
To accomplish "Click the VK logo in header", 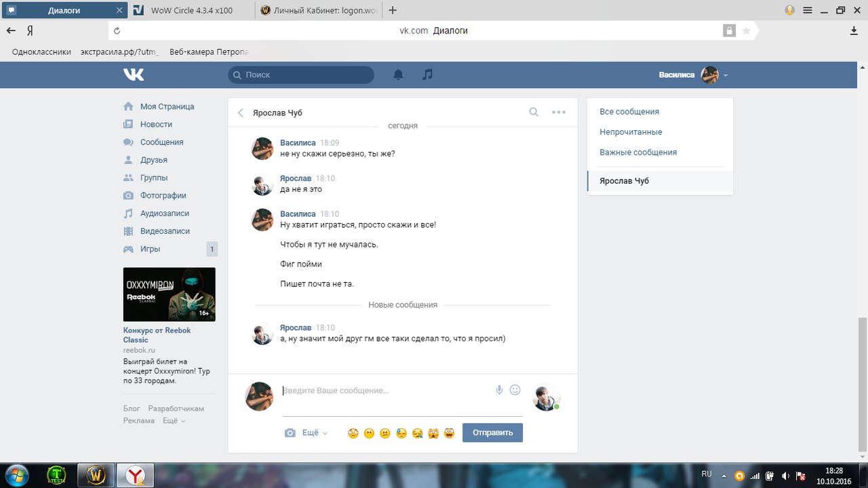I will (134, 75).
